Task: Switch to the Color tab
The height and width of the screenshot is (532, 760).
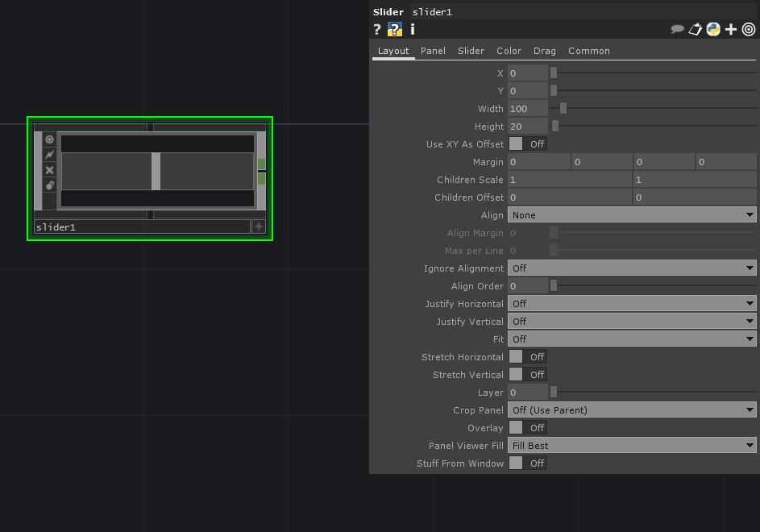Action: 509,51
